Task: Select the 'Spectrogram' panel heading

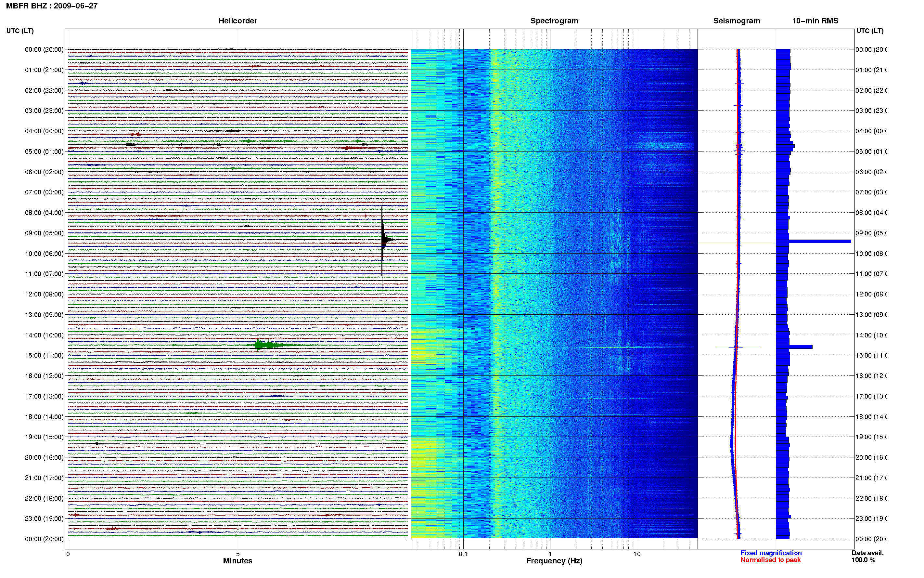Action: coord(554,21)
